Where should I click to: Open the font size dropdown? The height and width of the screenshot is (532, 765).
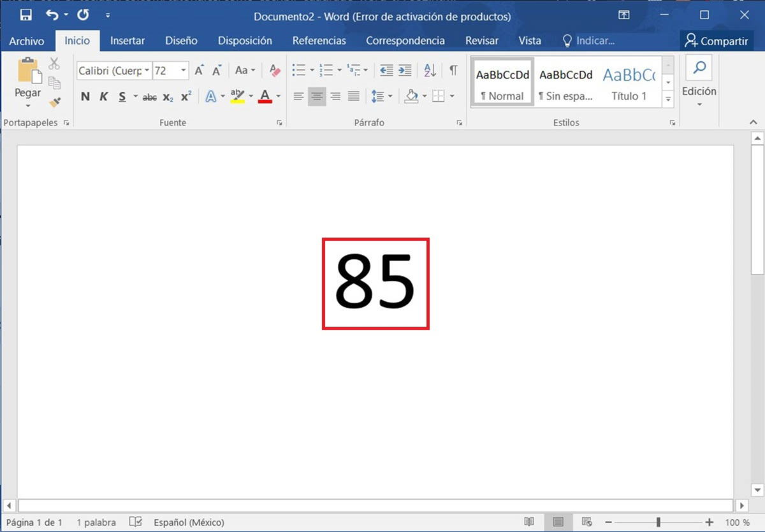[184, 70]
